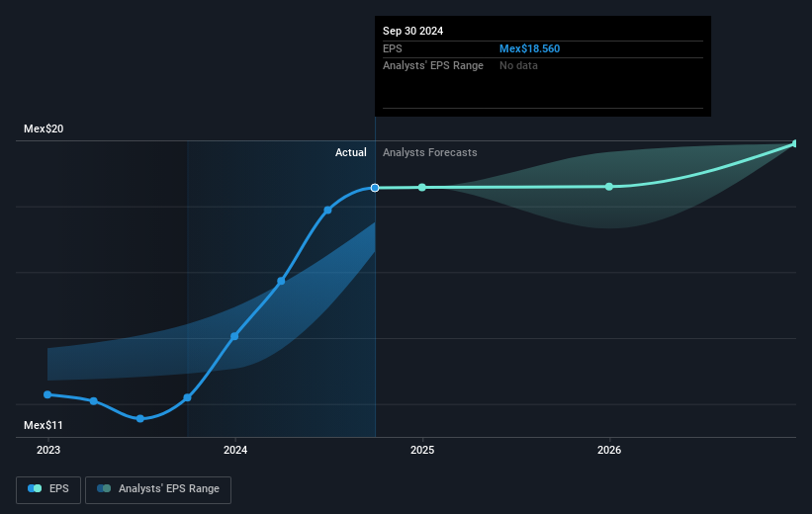Click the EPS legend color swatch
The image size is (812, 514).
35,488
